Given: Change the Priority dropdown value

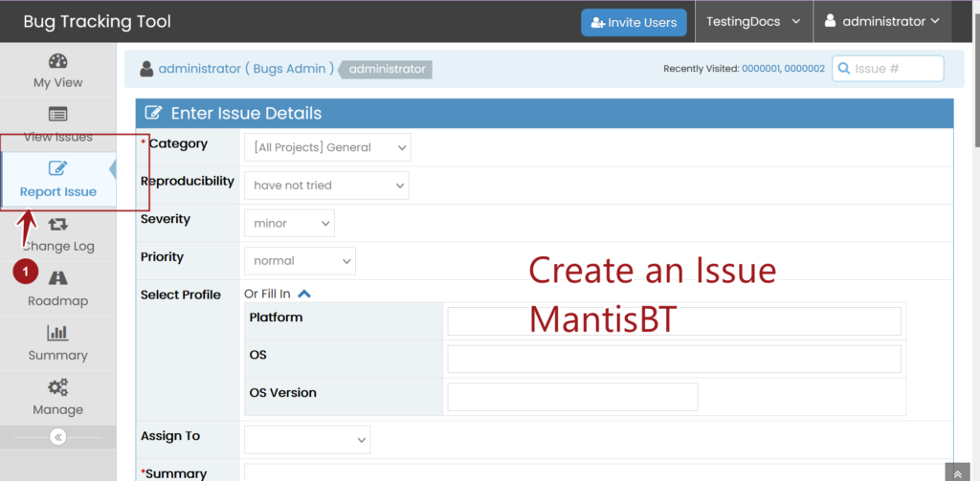Looking at the screenshot, I should 300,261.
